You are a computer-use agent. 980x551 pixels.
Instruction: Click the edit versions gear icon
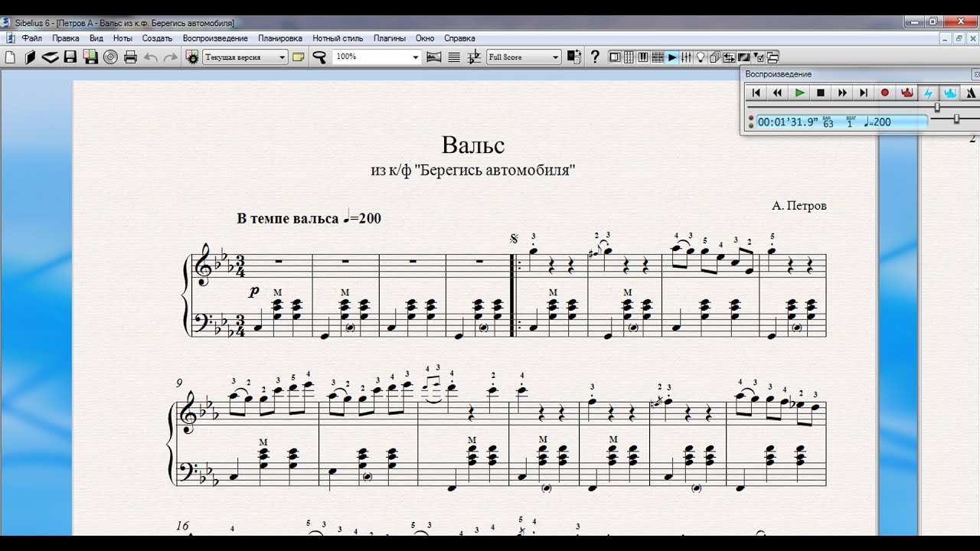[x=192, y=57]
